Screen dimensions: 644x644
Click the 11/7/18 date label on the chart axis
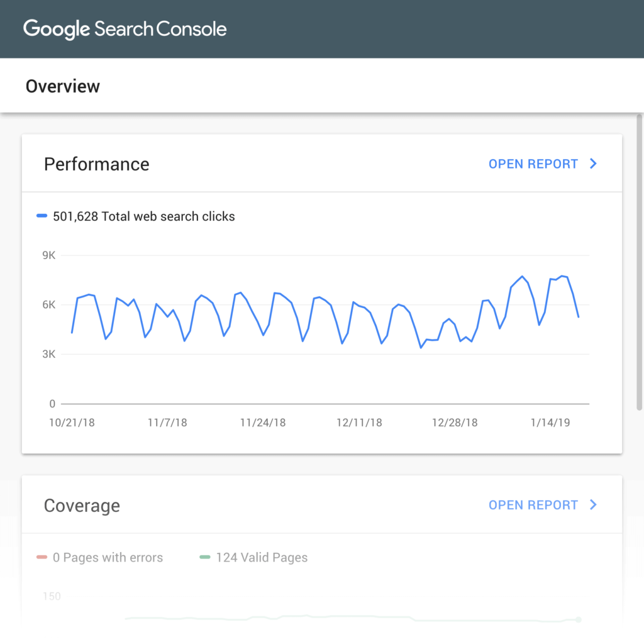(167, 423)
